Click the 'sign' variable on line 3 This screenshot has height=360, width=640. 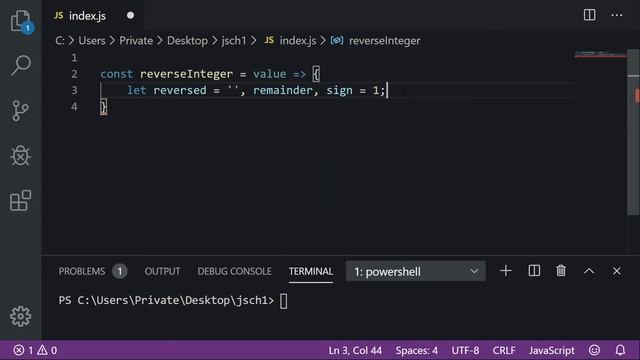[x=339, y=90]
